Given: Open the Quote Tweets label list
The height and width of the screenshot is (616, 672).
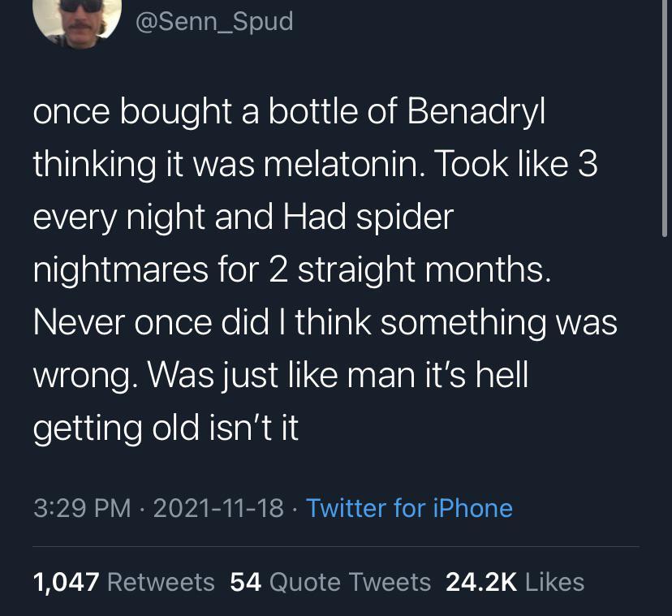Looking at the screenshot, I should coord(350,582).
